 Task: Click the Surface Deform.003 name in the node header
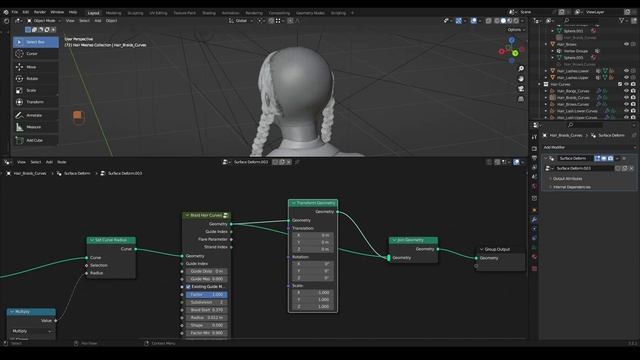click(251, 162)
